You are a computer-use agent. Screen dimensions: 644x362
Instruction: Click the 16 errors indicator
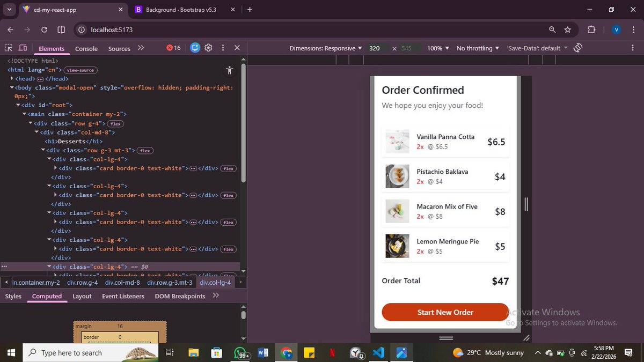pos(173,48)
